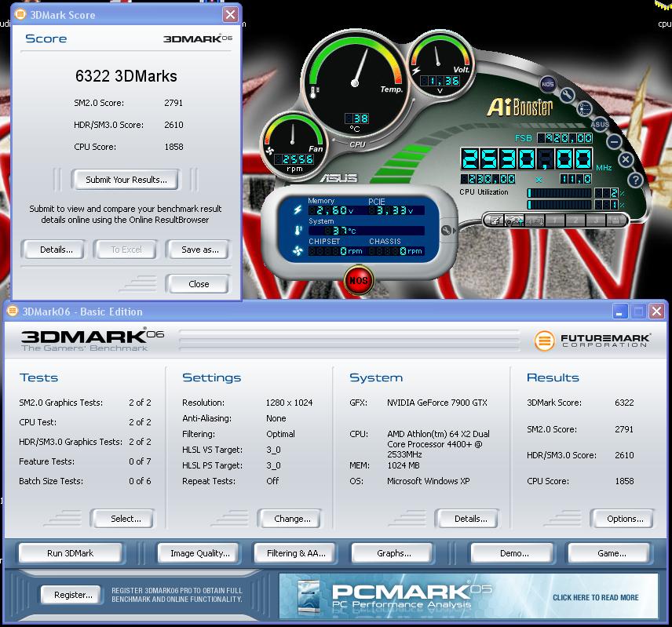Click the tuning up-arrow icon in AI Booster toolbar

tap(514, 221)
